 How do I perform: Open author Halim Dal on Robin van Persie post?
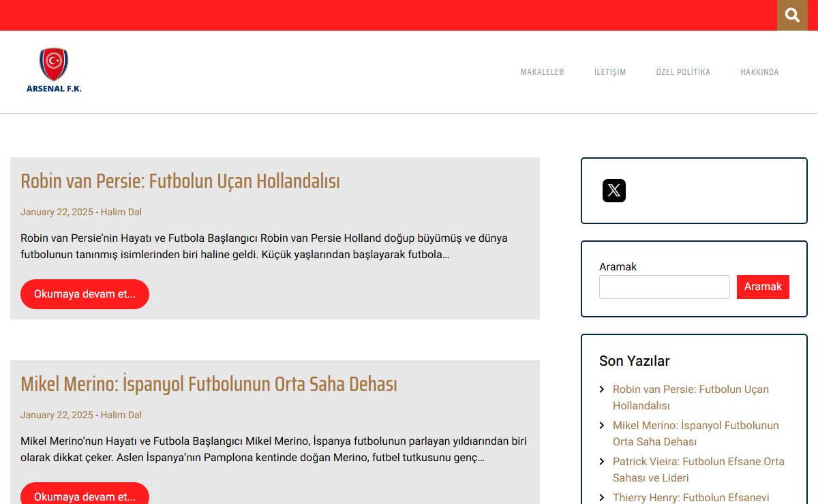click(x=121, y=212)
